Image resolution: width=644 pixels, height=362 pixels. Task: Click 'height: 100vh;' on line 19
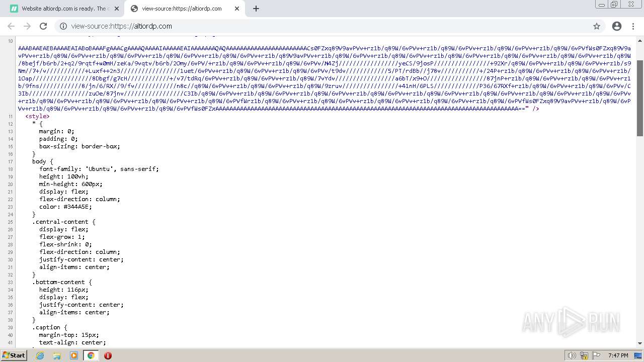63,176
